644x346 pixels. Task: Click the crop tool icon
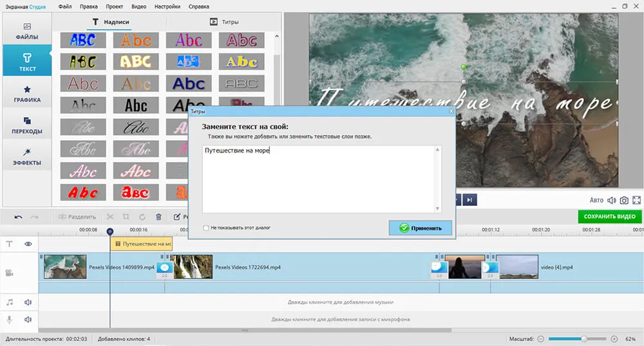point(126,217)
